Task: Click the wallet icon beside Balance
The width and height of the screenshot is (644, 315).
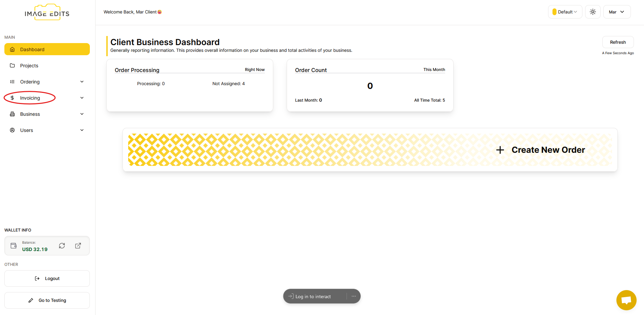Action: pyautogui.click(x=14, y=246)
